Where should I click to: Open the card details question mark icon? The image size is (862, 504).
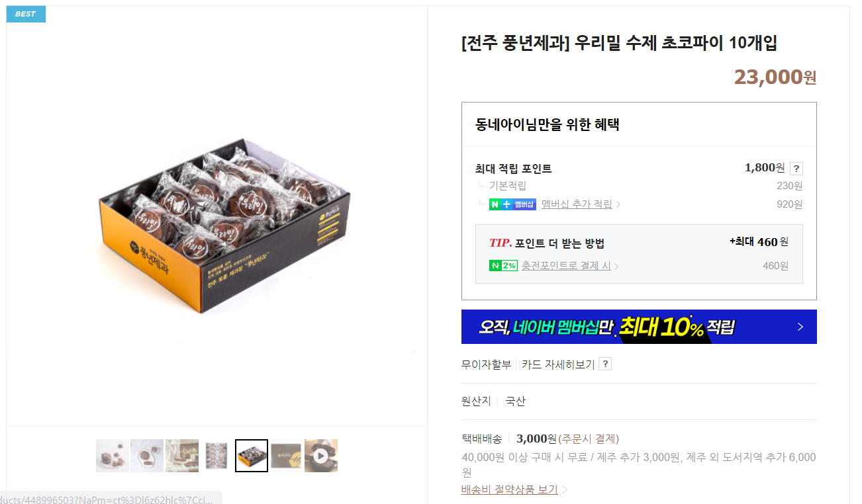pyautogui.click(x=604, y=364)
